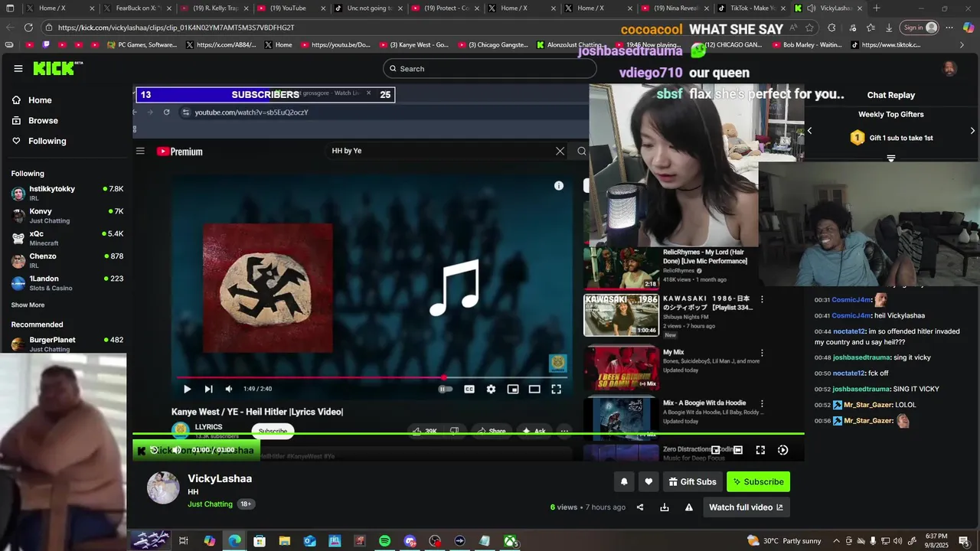Toggle theater mode on the clip player
Screen dimensions: 980x551
coord(738,450)
